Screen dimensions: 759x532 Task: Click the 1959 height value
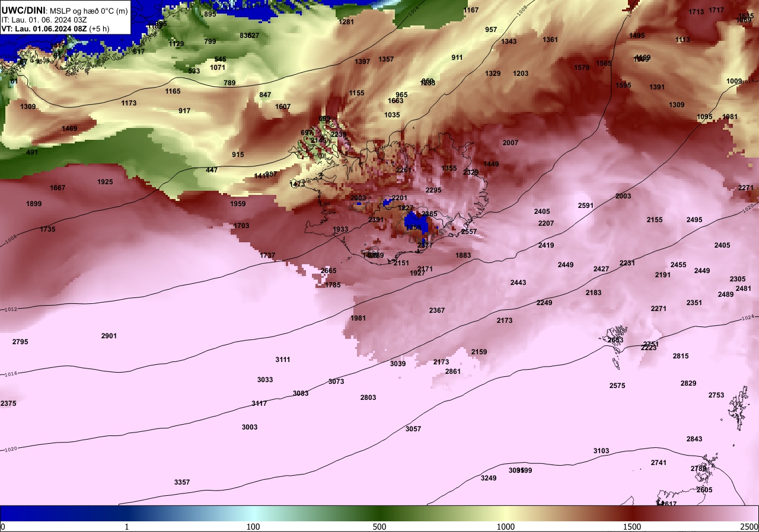point(238,204)
